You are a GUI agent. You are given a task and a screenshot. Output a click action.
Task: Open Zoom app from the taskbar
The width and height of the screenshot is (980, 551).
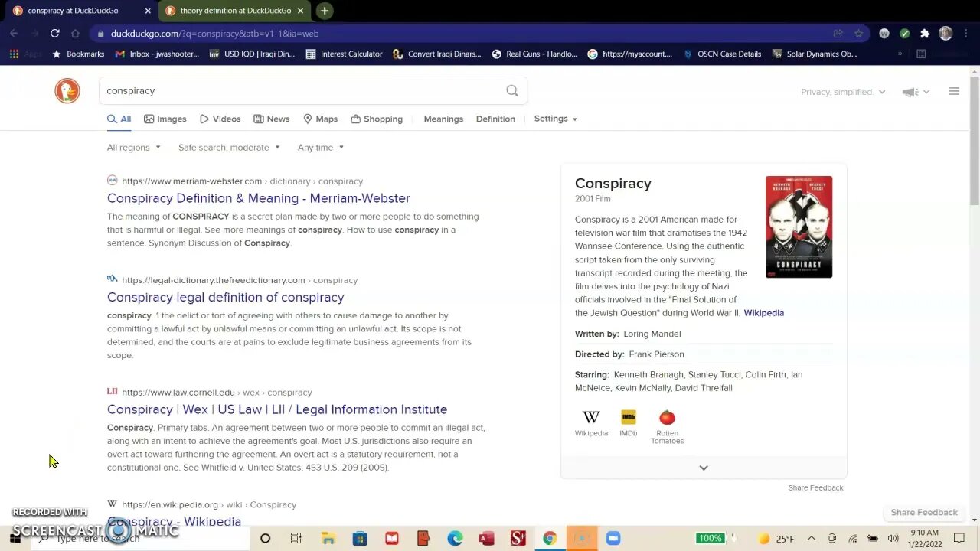[x=612, y=539]
